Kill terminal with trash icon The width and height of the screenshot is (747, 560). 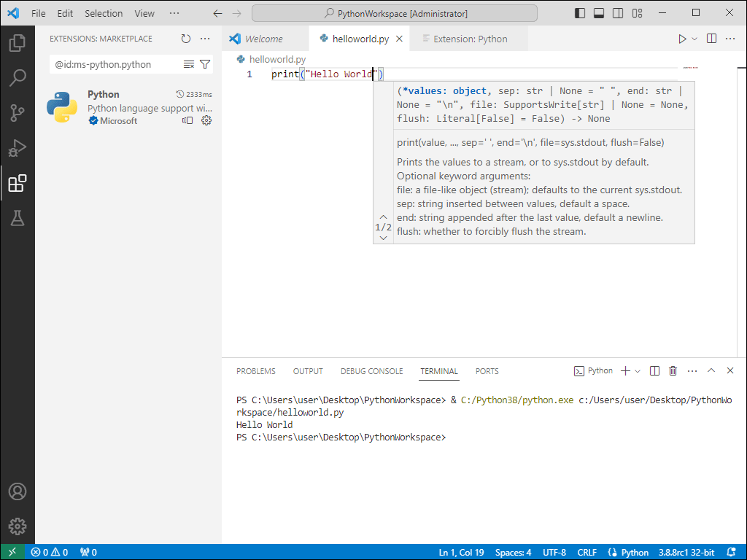673,371
